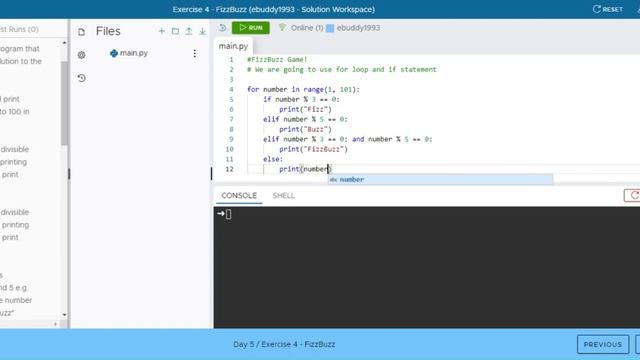Go to the PREVIOUS exercise
640x360 pixels.
pos(602,344)
